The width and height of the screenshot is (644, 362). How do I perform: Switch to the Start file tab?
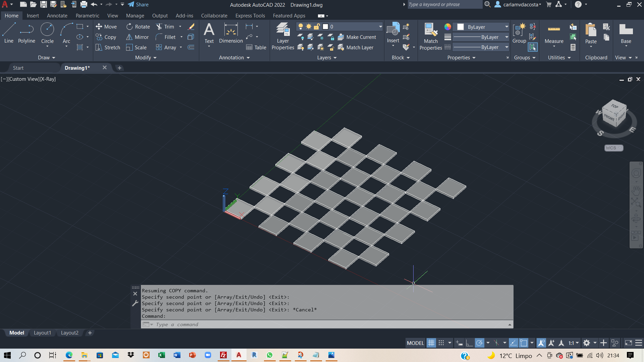coord(18,68)
